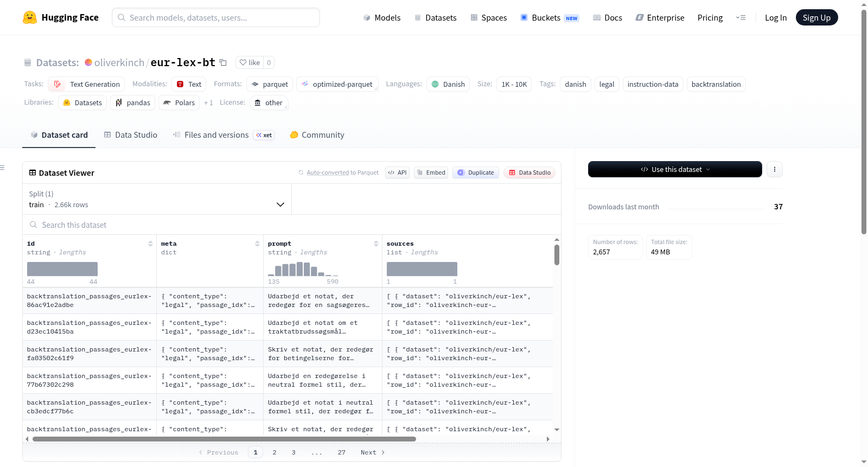Click the Text modality tag
Image resolution: width=868 pixels, height=467 pixels.
pyautogui.click(x=189, y=84)
